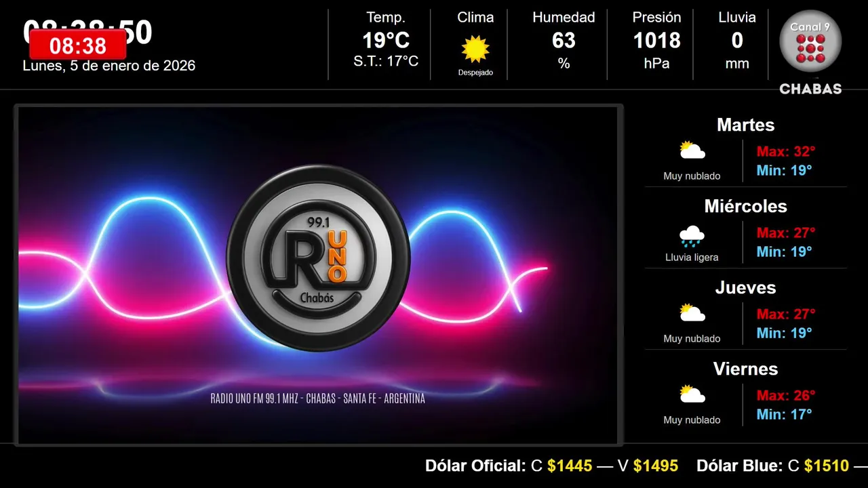This screenshot has width=868, height=488.
Task: Click the Dólar Oficial buy price $1445
Action: coord(570,466)
